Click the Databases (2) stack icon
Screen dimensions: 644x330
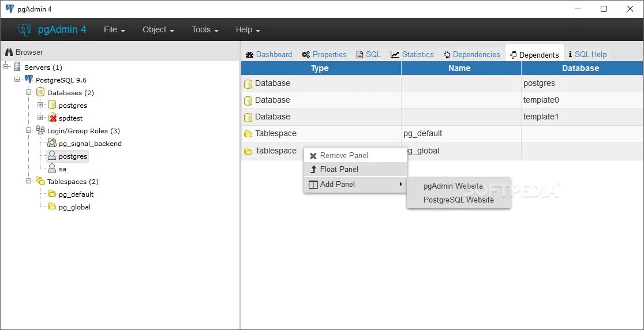(x=40, y=92)
